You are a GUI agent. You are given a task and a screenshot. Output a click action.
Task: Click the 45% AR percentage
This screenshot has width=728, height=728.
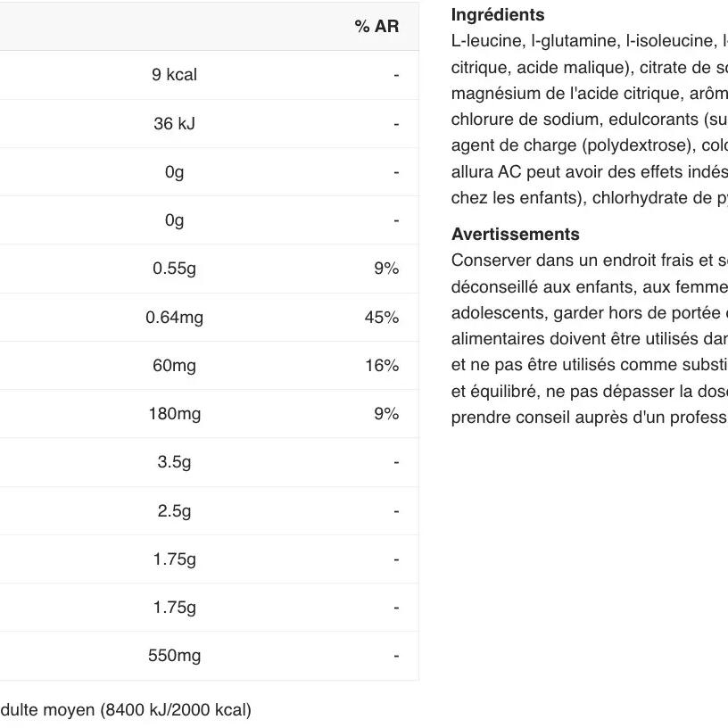point(381,318)
